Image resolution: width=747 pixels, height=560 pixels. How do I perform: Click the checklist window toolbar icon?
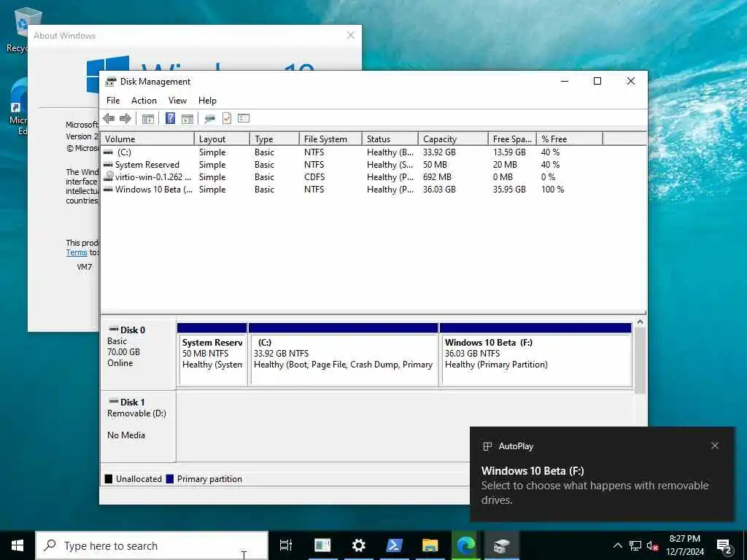244,119
